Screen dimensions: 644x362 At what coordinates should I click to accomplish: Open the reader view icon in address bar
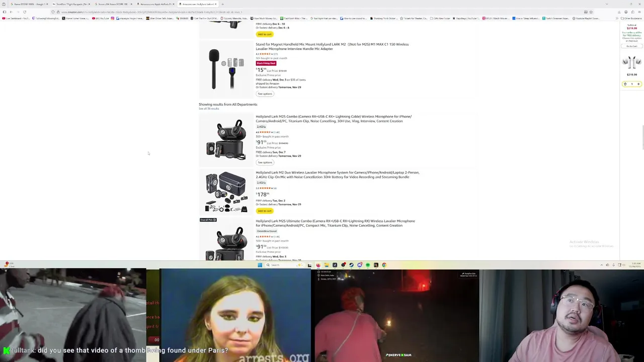586,12
